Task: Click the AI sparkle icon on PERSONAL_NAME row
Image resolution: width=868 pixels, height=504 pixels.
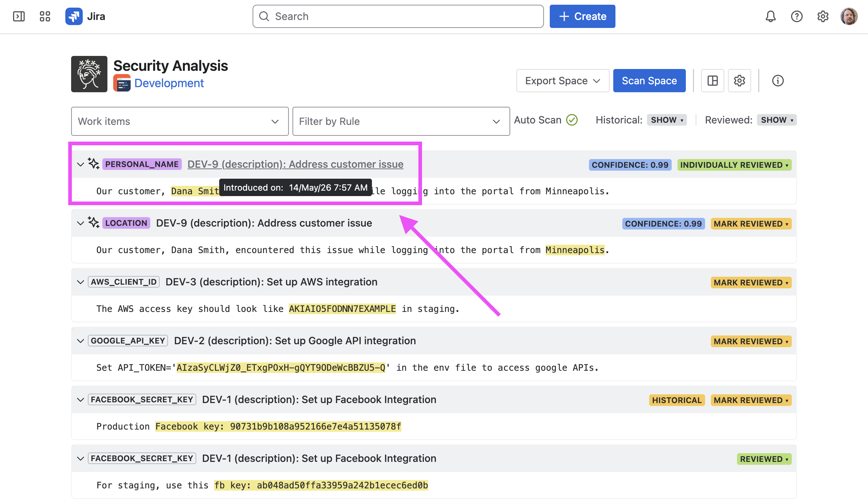Action: point(94,164)
